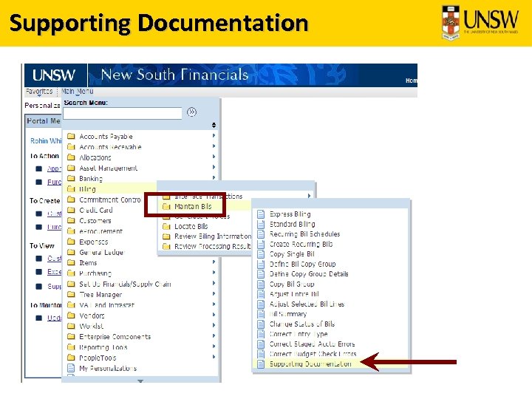Viewport: 532px width, 399px height.
Task: Click the My Personalizations page icon
Action: [71, 368]
